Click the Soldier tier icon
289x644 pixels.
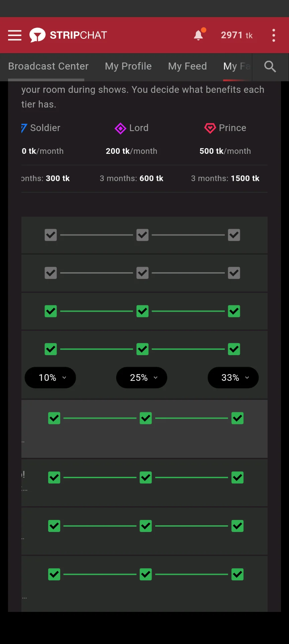pos(24,128)
